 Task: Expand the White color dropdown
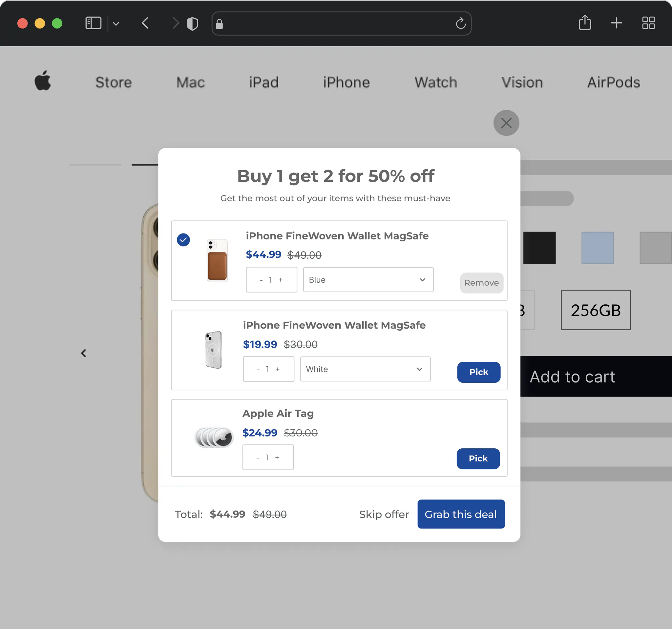pos(365,369)
